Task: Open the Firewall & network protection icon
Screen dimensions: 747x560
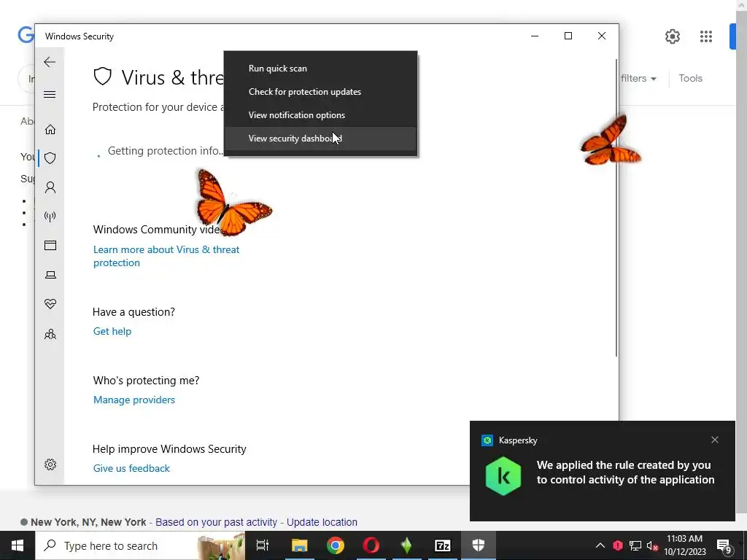Action: (50, 217)
